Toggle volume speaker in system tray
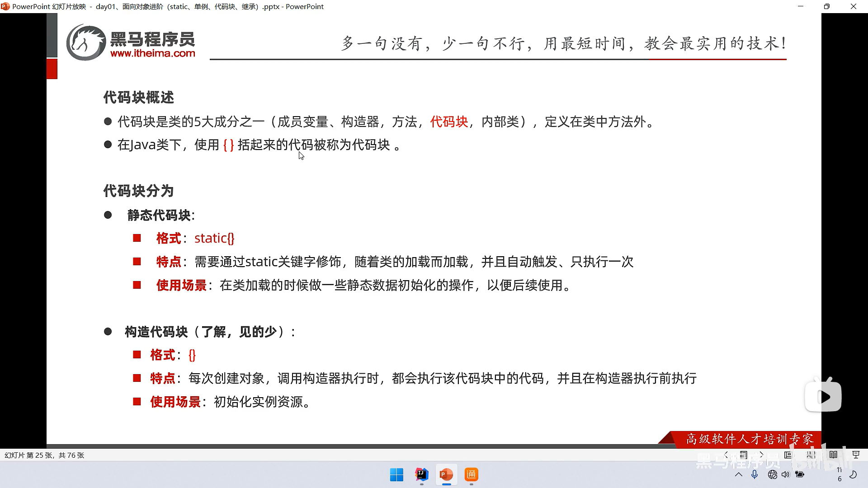 (x=786, y=474)
